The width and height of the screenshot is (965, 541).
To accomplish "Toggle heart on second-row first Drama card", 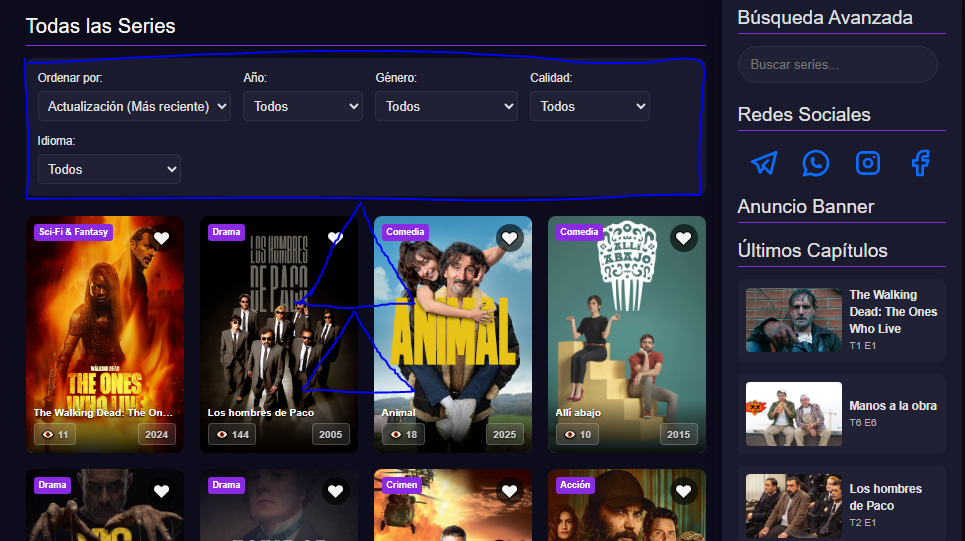I will (162, 491).
